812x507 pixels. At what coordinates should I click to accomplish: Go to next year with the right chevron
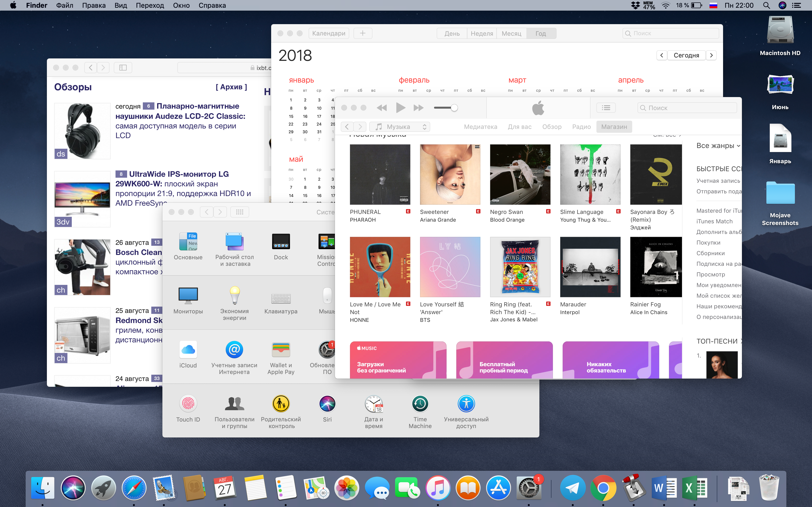coord(711,55)
